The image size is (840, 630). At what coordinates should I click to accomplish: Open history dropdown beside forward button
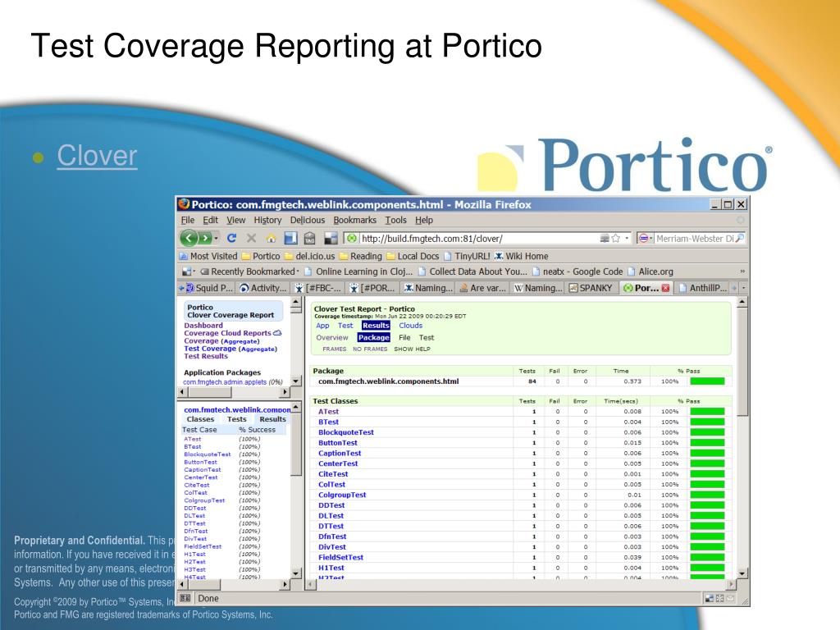coord(217,239)
